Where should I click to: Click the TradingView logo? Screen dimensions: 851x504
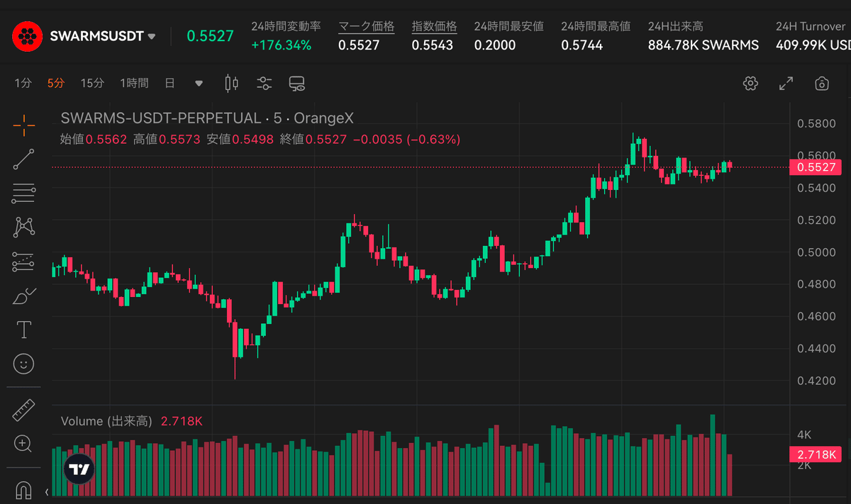tap(79, 469)
